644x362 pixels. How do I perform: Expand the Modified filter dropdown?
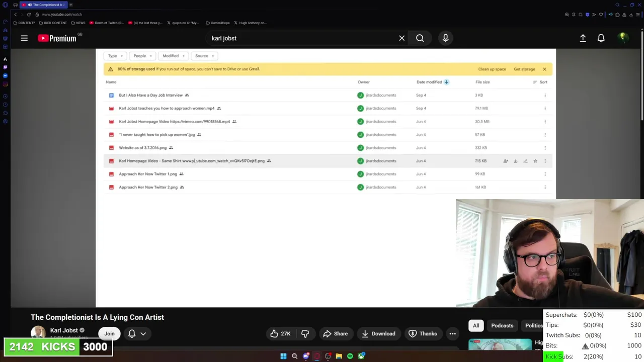coord(174,56)
